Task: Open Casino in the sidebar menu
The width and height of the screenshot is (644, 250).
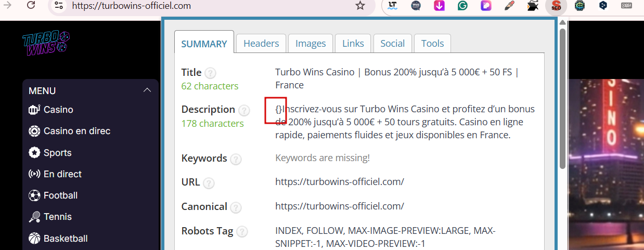Action: 58,110
